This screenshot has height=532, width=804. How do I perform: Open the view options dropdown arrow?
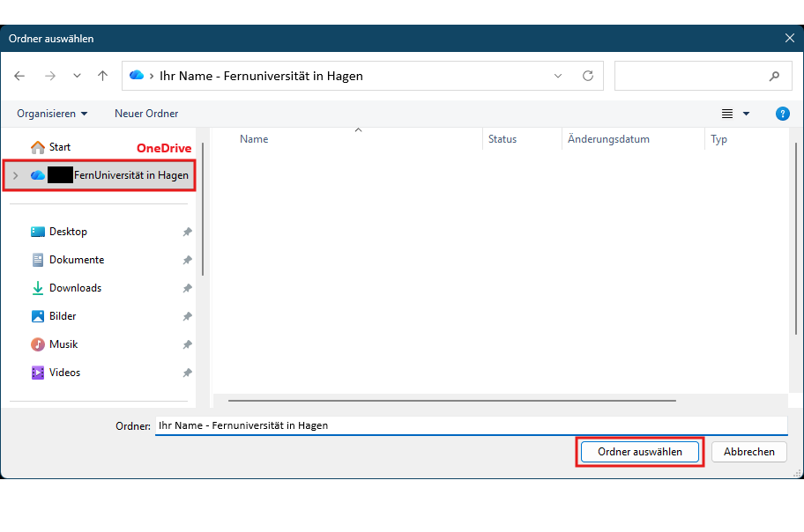[746, 114]
